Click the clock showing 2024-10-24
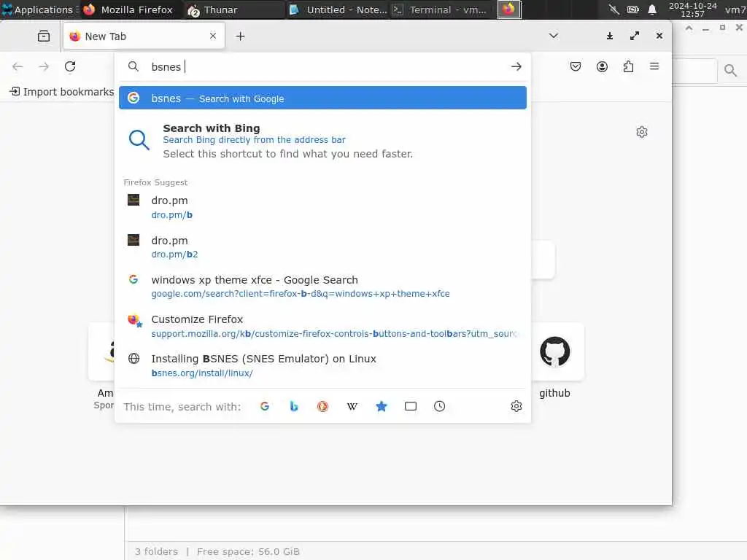Viewport: 747px width, 560px height. (x=693, y=9)
